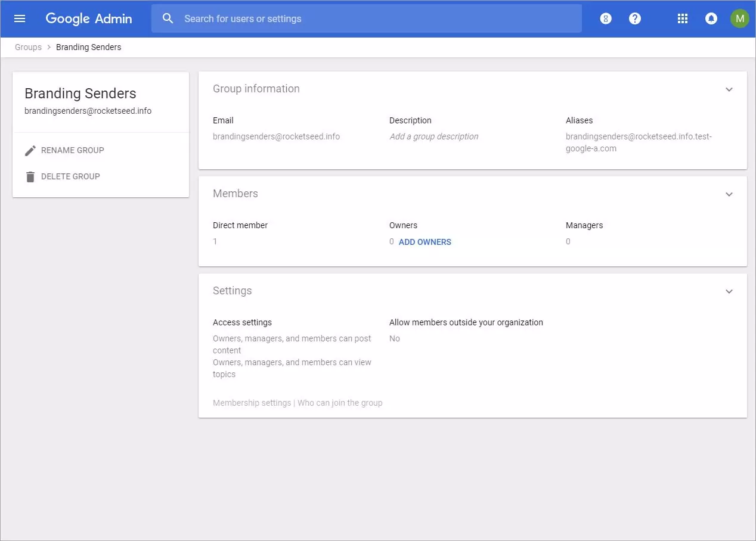Image resolution: width=756 pixels, height=541 pixels.
Task: Collapse the Group information section
Action: [729, 89]
